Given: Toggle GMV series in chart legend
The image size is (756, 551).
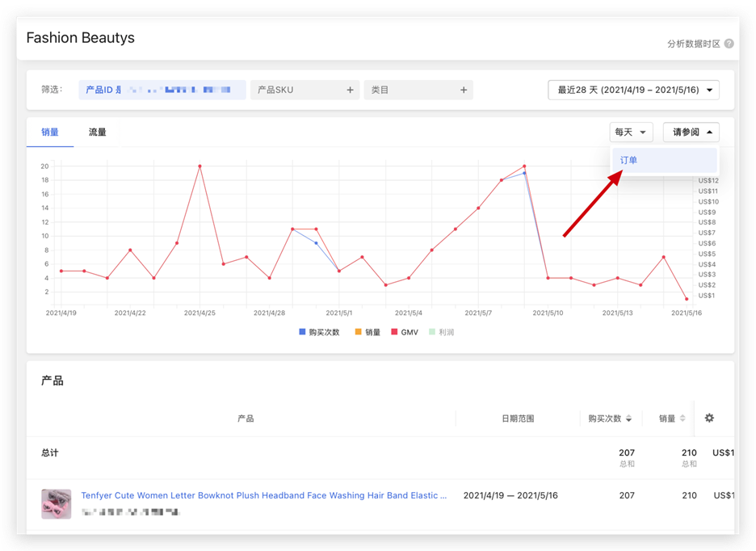Looking at the screenshot, I should [405, 332].
